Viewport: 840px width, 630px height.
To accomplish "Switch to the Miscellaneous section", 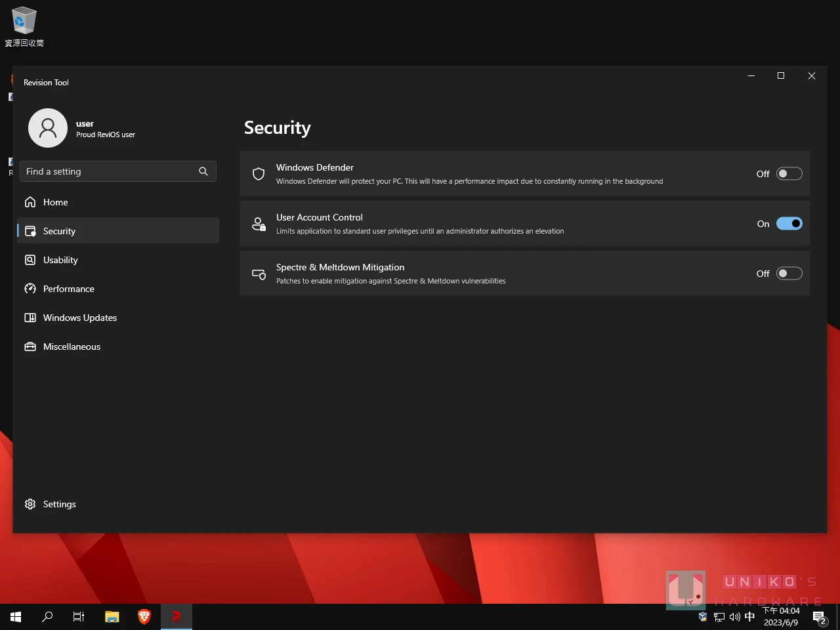I will [x=72, y=346].
